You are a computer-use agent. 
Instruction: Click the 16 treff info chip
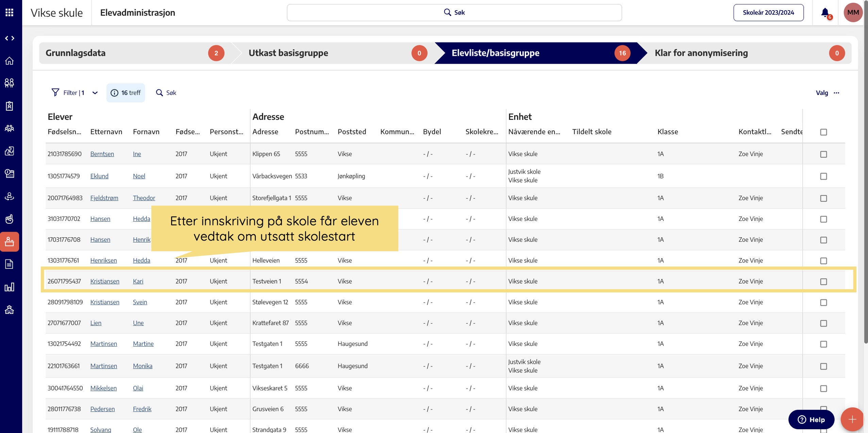(126, 93)
